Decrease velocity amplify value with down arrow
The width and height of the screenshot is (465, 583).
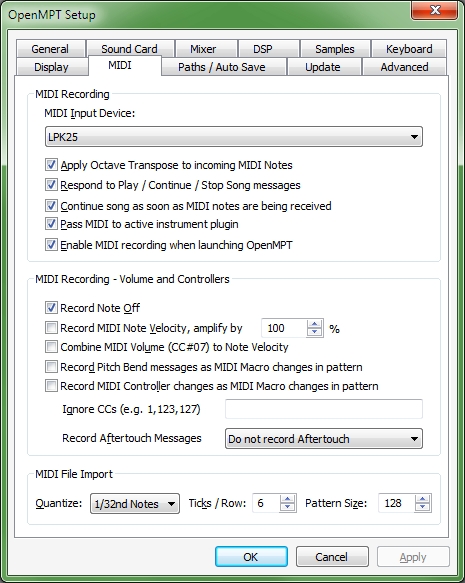click(314, 332)
